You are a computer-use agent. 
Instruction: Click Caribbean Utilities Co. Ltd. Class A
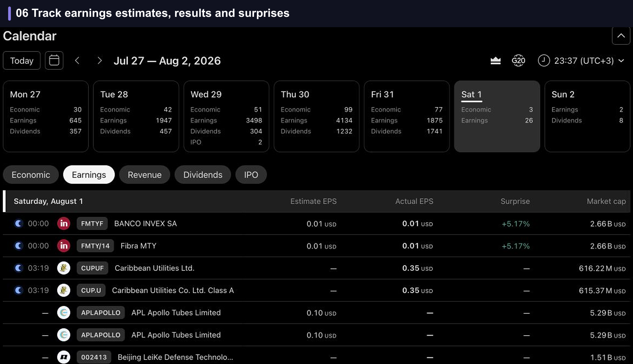[173, 290]
